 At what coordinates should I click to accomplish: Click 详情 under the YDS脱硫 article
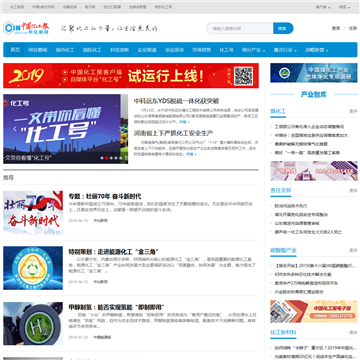pos(184,122)
